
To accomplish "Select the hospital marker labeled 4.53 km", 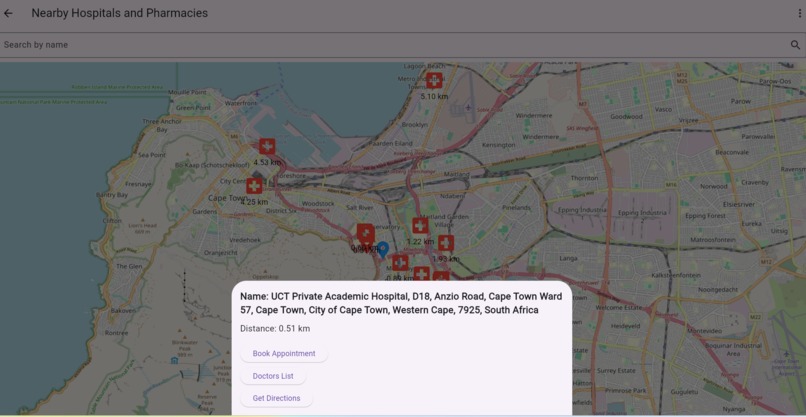I will coord(267,147).
